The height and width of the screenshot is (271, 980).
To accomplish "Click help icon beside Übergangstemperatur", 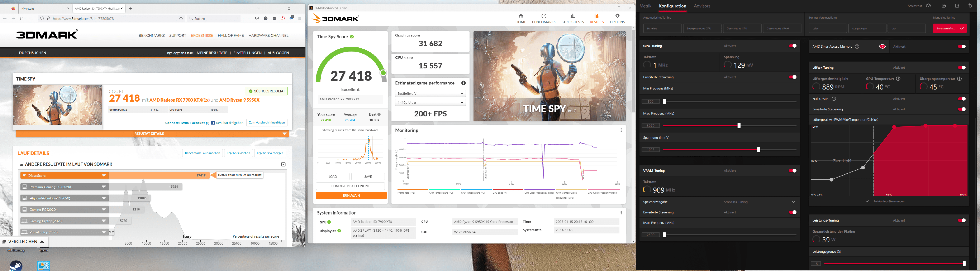I will tap(960, 79).
